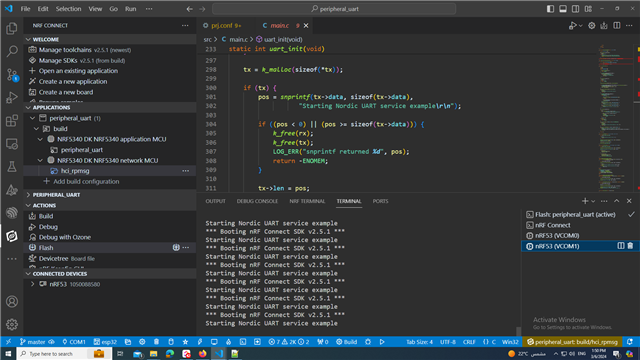Open the Testing flask icon view
The image size is (640, 360).
pyautogui.click(x=12, y=167)
